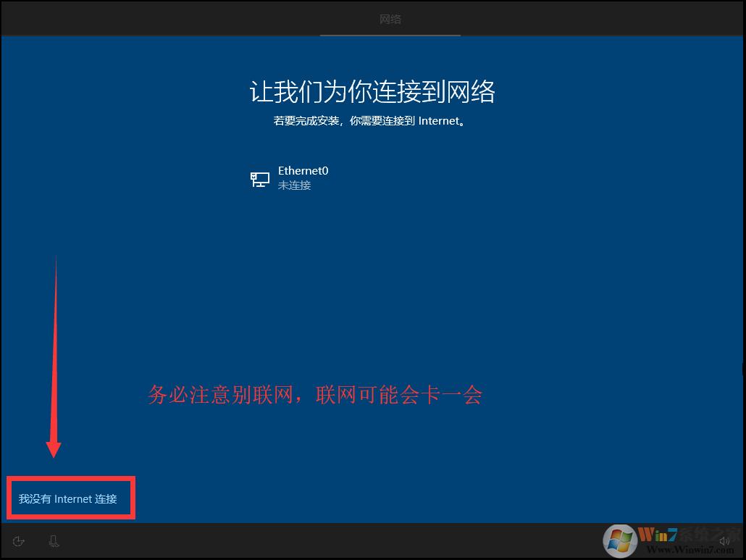This screenshot has height=560, width=746.
Task: Click the wired network connection symbol
Action: (259, 178)
